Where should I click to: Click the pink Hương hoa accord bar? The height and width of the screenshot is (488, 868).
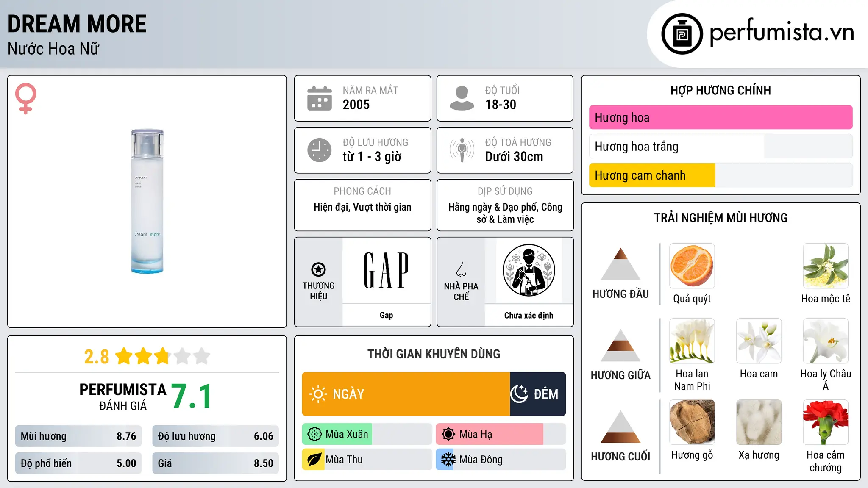point(721,117)
